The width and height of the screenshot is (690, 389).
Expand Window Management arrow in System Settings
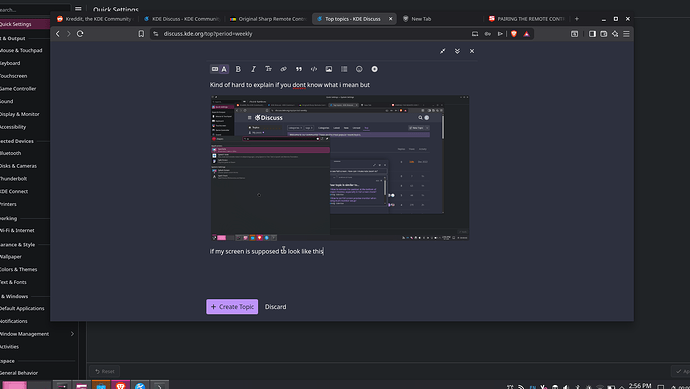pos(72,334)
